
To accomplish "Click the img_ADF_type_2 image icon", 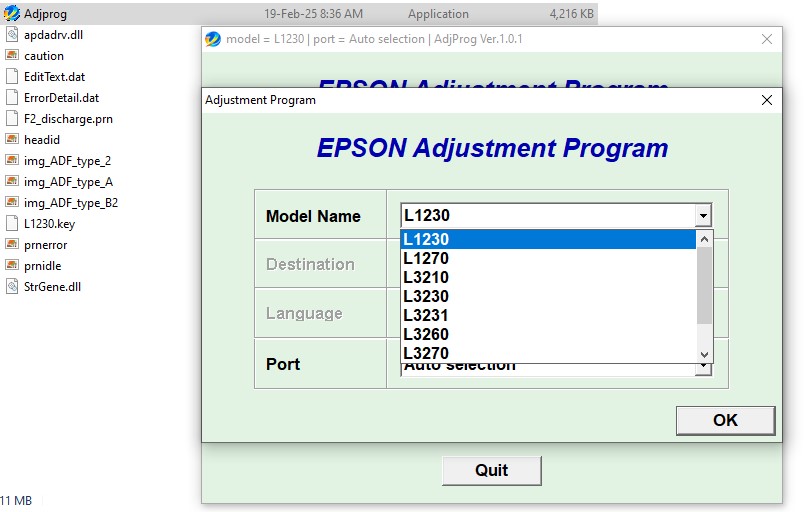I will coord(12,160).
